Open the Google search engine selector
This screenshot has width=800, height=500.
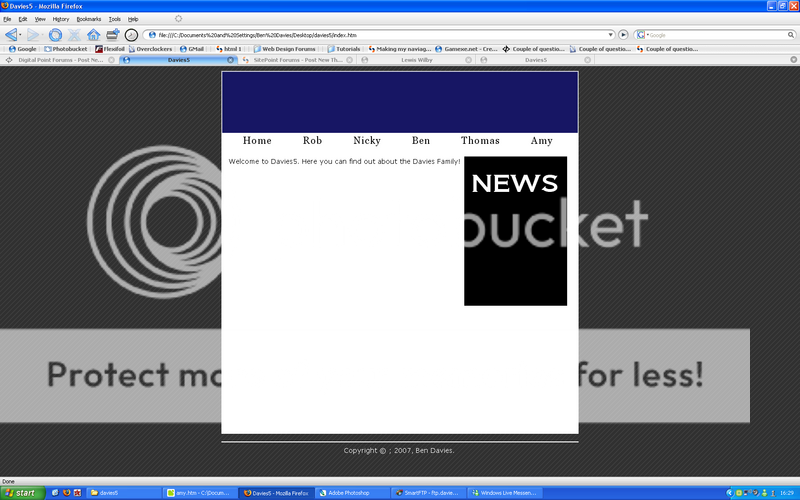tap(641, 35)
